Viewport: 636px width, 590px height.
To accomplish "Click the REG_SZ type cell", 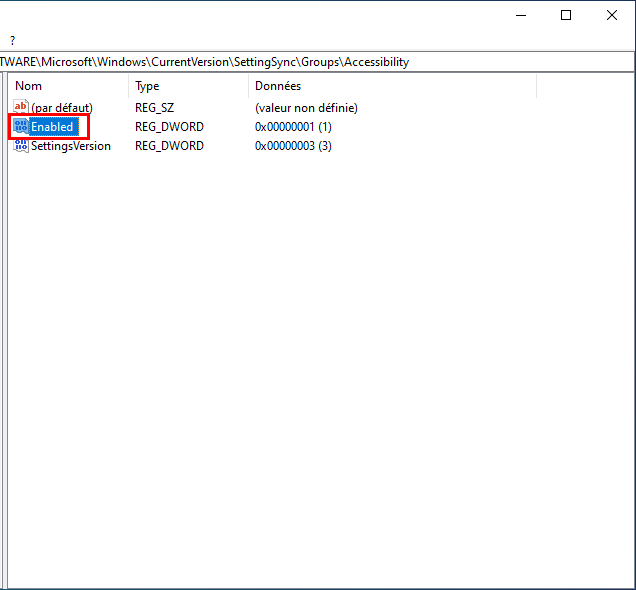I will [x=155, y=108].
